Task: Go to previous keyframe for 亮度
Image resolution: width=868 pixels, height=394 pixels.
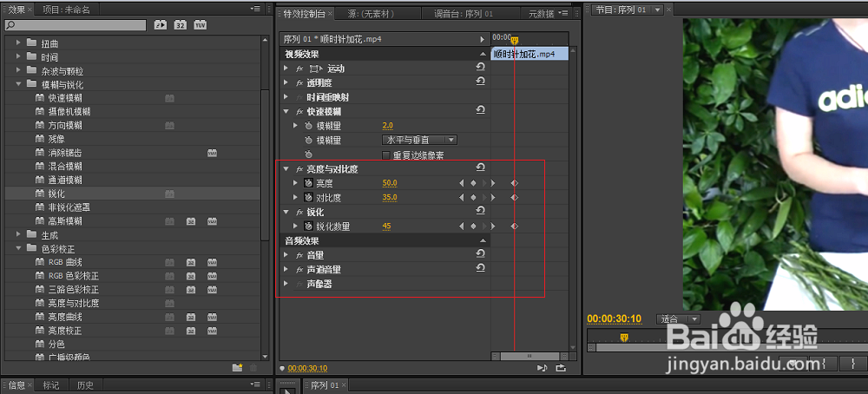Action: (x=462, y=183)
